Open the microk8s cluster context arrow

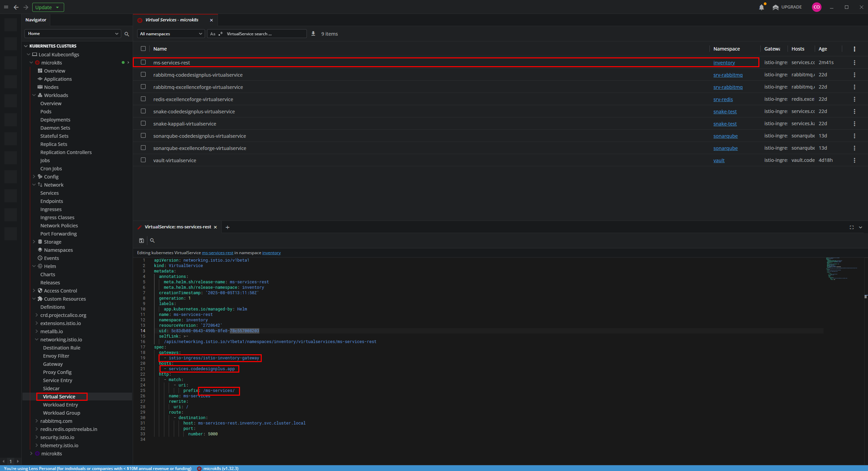coord(128,62)
